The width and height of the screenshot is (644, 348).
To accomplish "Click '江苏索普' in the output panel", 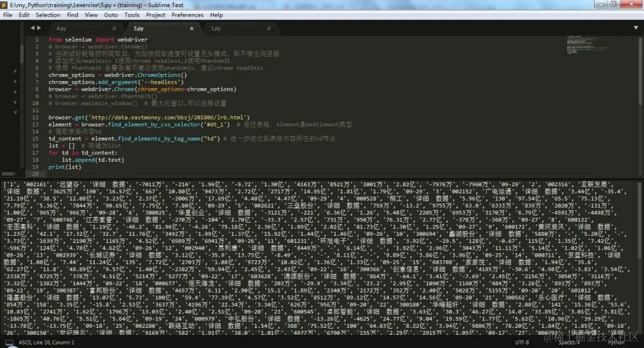I will pyautogui.click(x=98, y=220).
